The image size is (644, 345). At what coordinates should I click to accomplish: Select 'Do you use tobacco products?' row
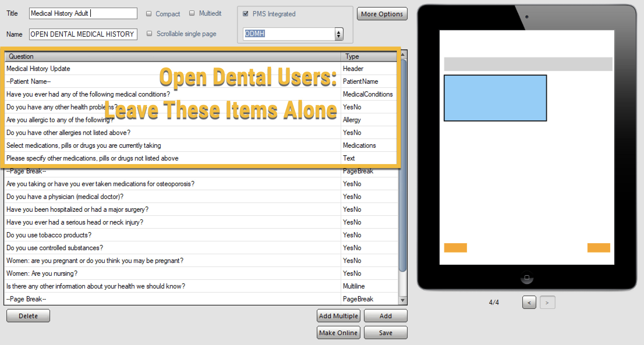click(x=201, y=235)
